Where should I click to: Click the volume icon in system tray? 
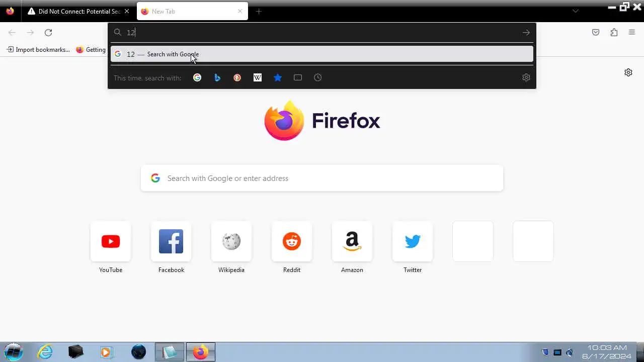[570, 352]
